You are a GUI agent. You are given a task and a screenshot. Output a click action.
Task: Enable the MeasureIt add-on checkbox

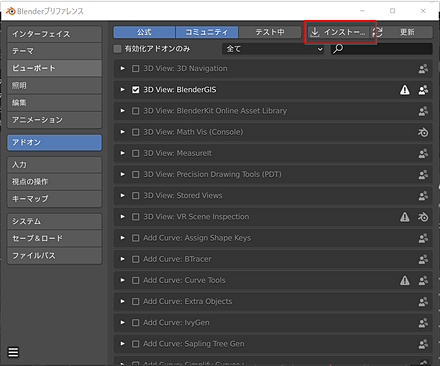coord(135,153)
